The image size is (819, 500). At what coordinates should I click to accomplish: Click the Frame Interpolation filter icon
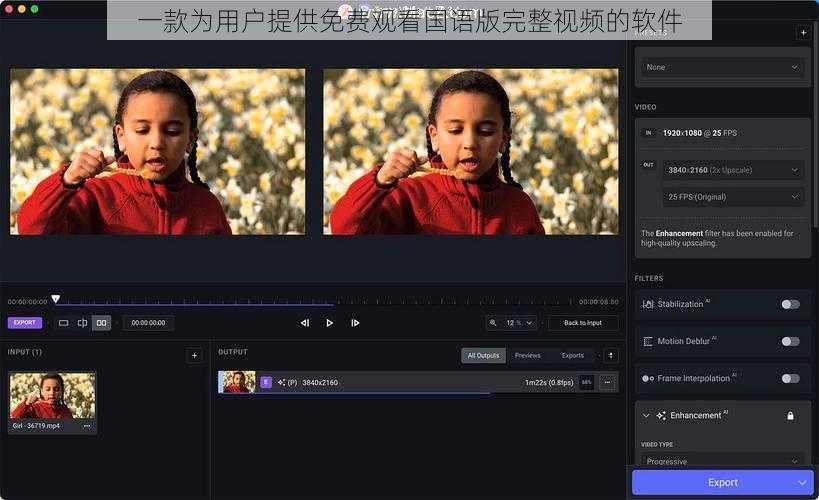648,378
